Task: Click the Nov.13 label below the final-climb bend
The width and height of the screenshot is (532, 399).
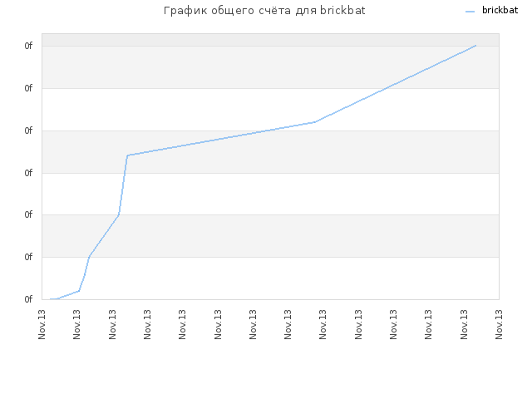Action: coord(323,324)
